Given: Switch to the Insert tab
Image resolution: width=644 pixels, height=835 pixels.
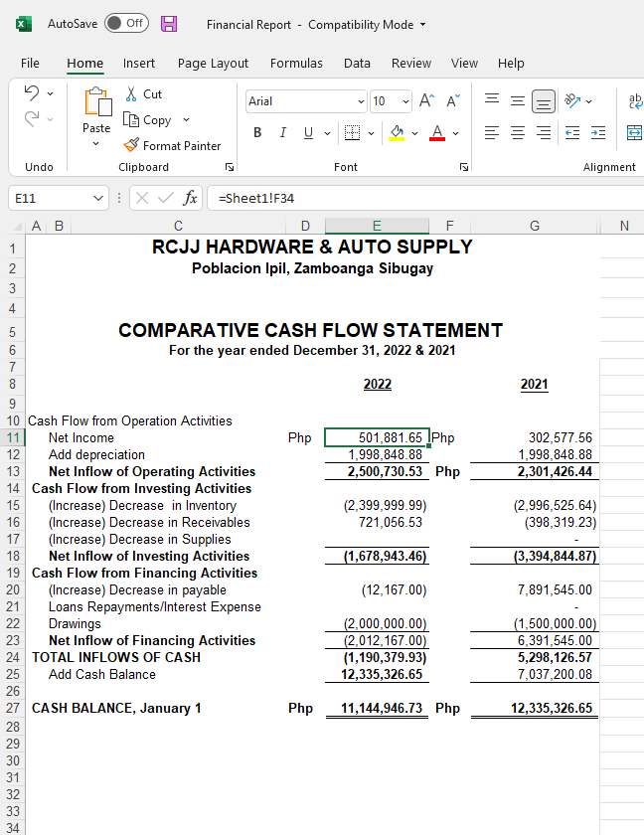Looking at the screenshot, I should coord(139,63).
